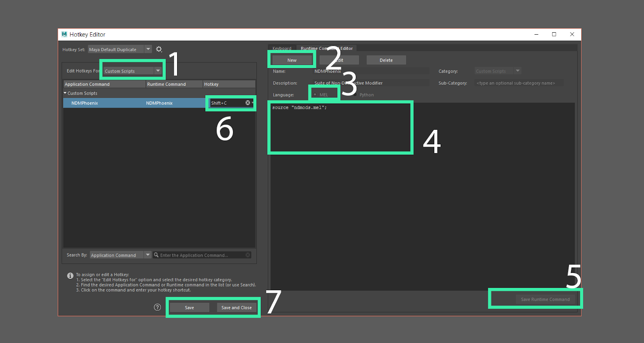Maximize the Hotkey Editor window
644x343 pixels.
point(554,34)
